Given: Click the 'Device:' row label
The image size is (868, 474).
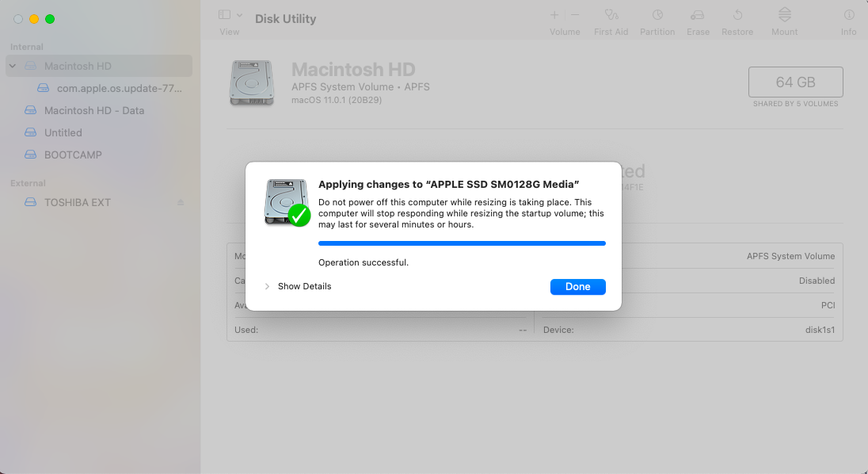Looking at the screenshot, I should [x=558, y=330].
